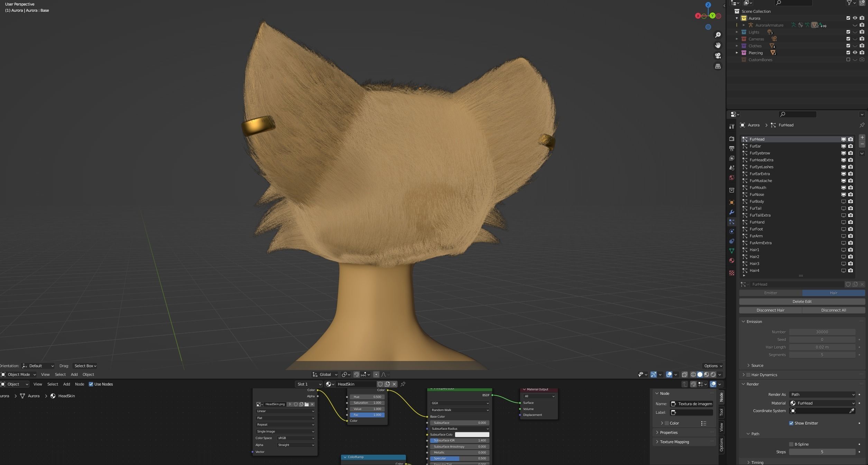
Task: Toggle Hair Dynamics checkbox
Action: click(x=748, y=375)
